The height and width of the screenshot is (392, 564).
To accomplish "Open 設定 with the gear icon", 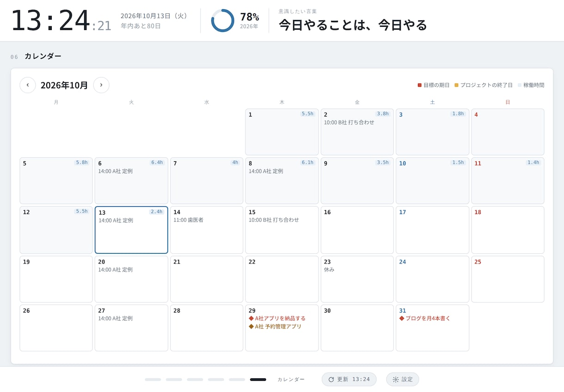I will tap(403, 379).
